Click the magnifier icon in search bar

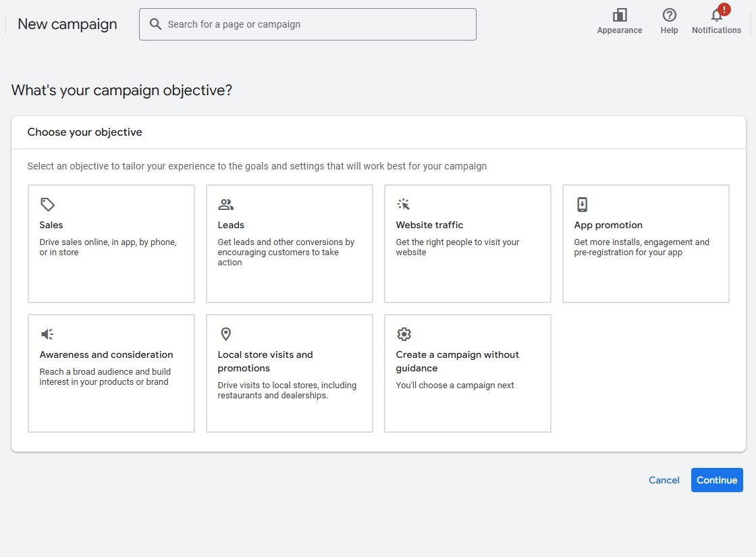(155, 24)
